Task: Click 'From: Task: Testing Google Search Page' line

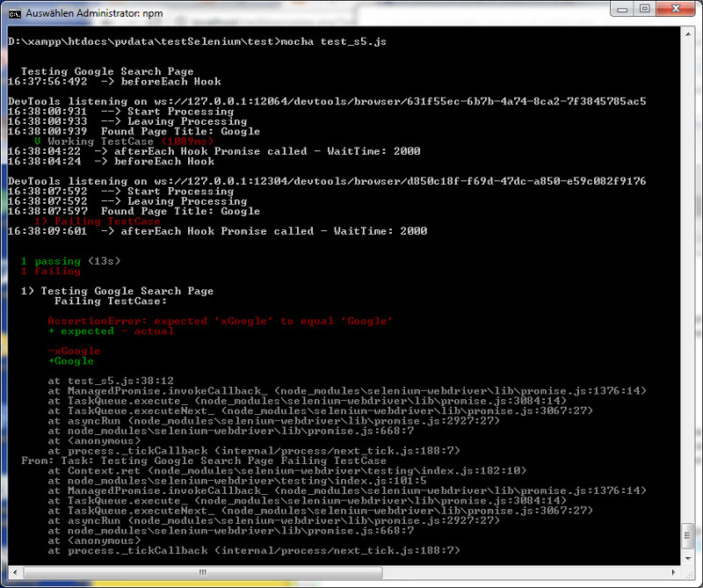Action: (x=204, y=461)
